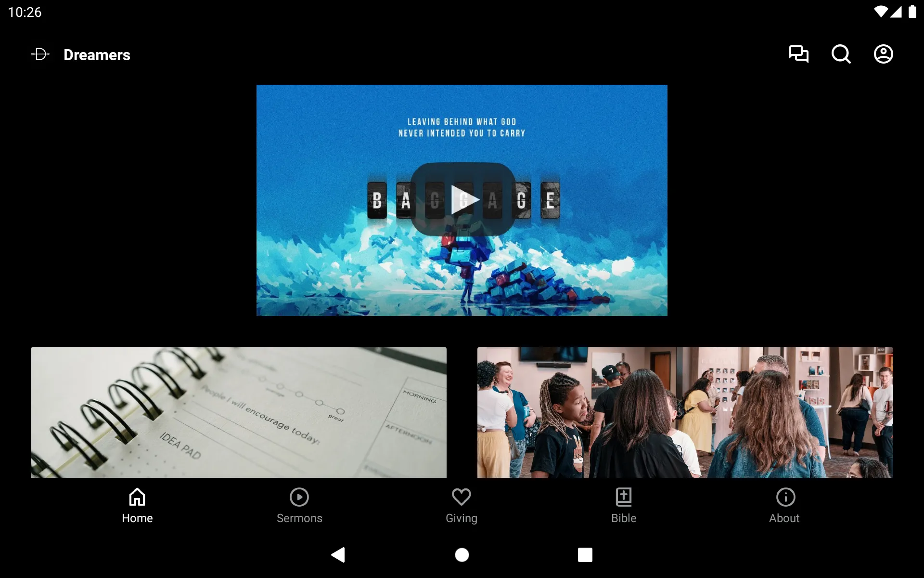Tap Android home button
The height and width of the screenshot is (578, 924).
tap(462, 554)
